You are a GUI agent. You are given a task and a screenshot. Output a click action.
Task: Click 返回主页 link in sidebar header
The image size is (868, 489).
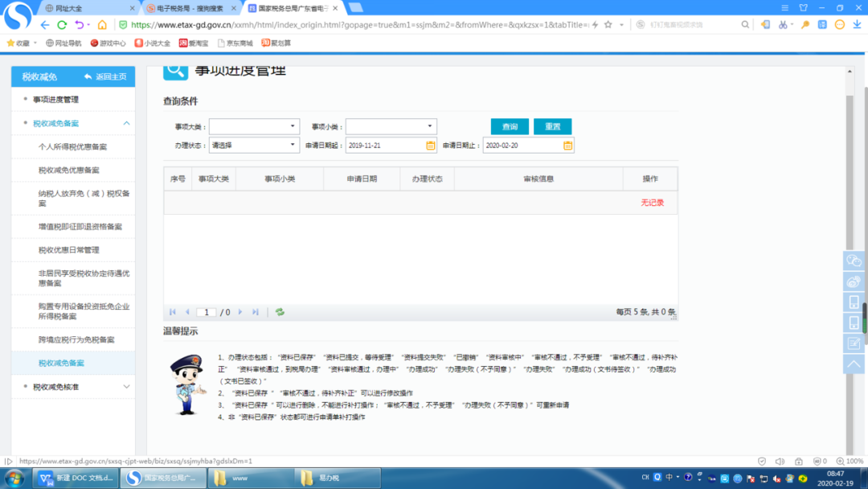pyautogui.click(x=105, y=76)
